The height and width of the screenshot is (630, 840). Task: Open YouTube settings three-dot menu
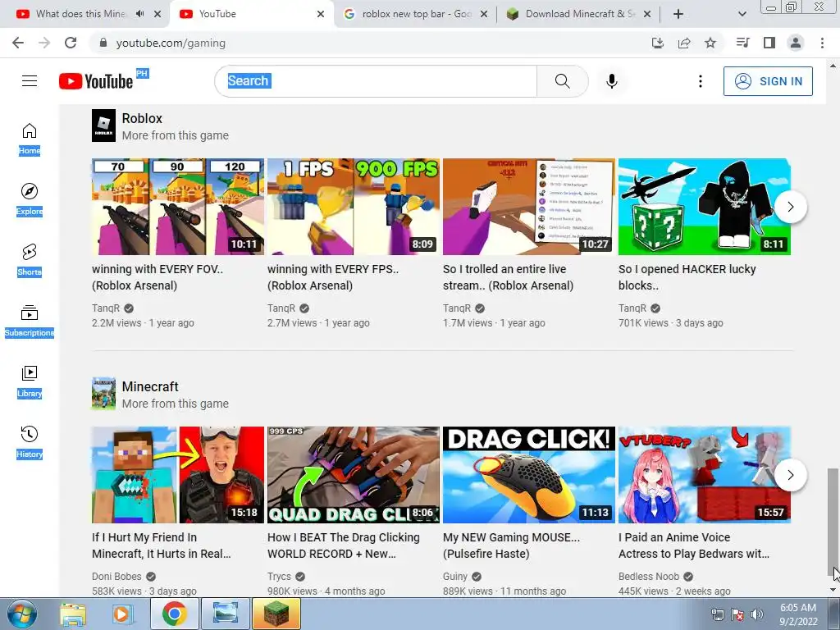[701, 81]
